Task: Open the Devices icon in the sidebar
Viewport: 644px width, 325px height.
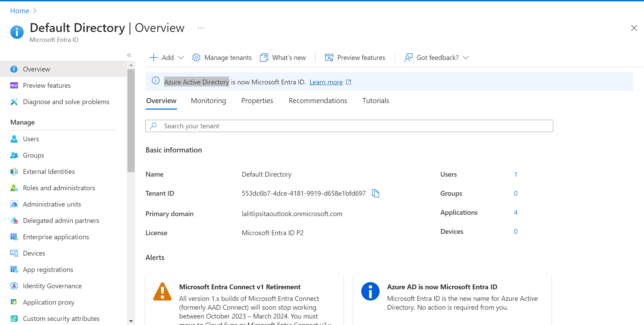Action: (x=14, y=253)
